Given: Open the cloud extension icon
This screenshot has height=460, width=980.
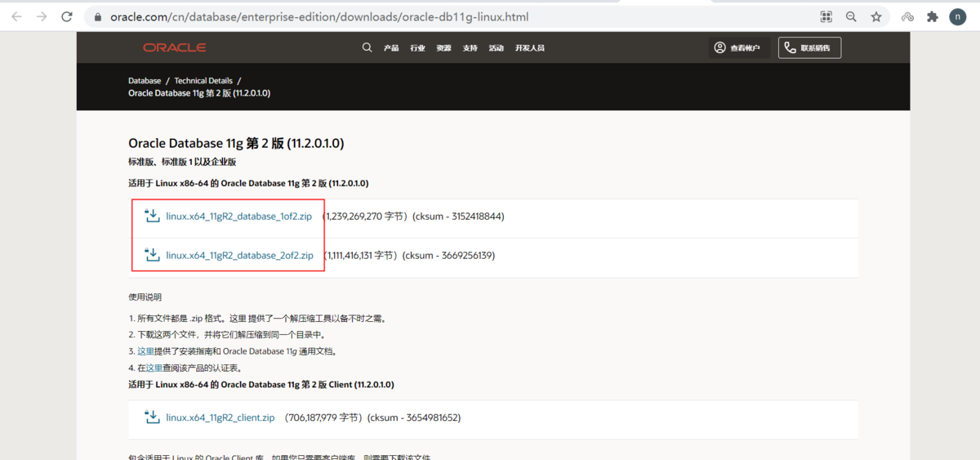Looking at the screenshot, I should [x=907, y=16].
